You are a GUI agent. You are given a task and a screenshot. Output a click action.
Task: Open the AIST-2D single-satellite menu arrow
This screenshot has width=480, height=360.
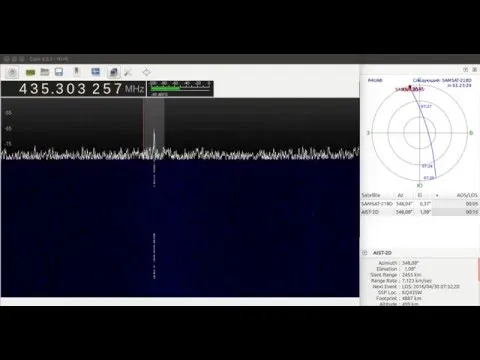point(364,253)
